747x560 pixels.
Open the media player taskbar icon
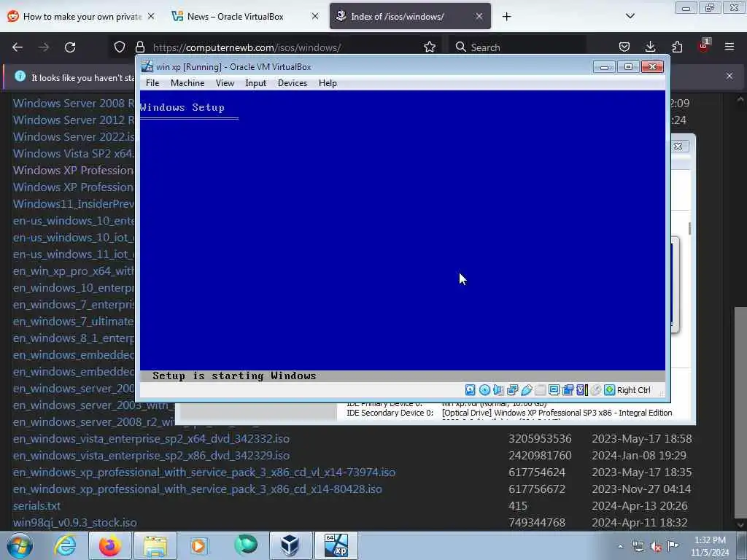198,545
